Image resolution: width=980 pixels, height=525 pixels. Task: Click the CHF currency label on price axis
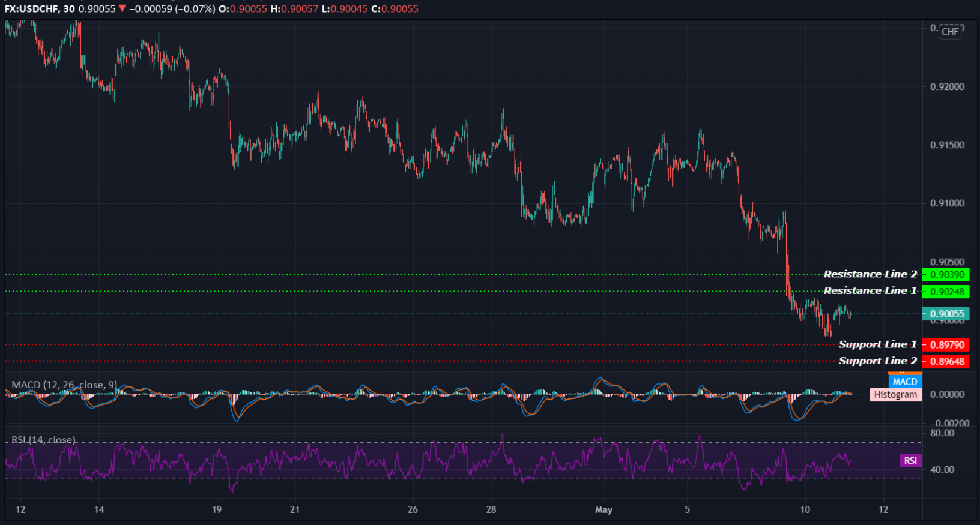[x=950, y=32]
